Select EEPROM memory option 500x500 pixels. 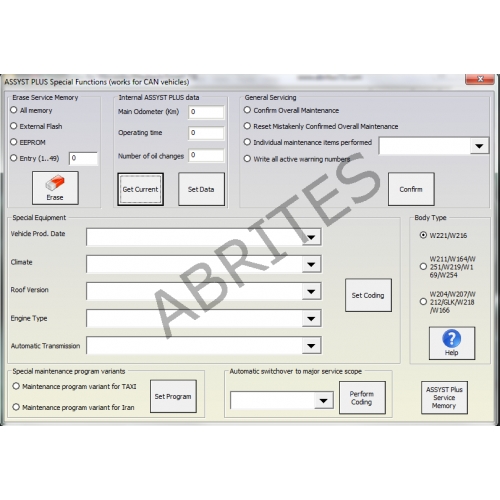pos(14,142)
